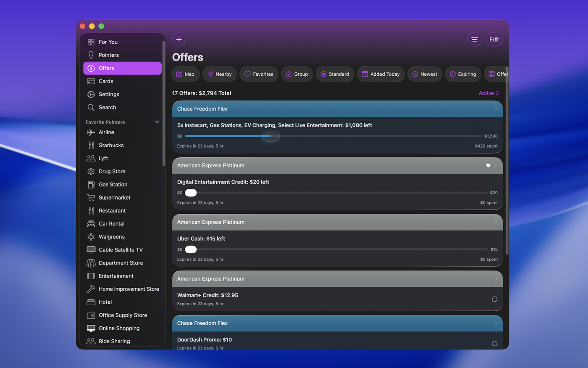This screenshot has height=368, width=588.
Task: Open the Active status dropdown
Action: point(488,93)
